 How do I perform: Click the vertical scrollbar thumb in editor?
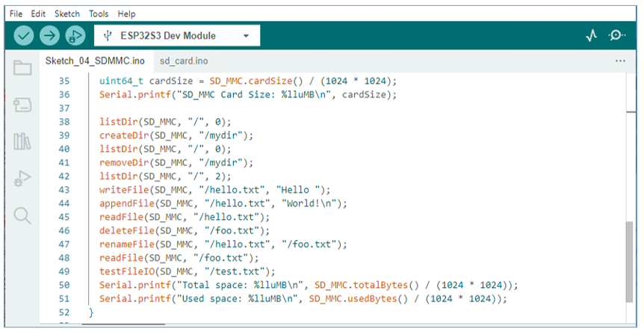point(629,262)
